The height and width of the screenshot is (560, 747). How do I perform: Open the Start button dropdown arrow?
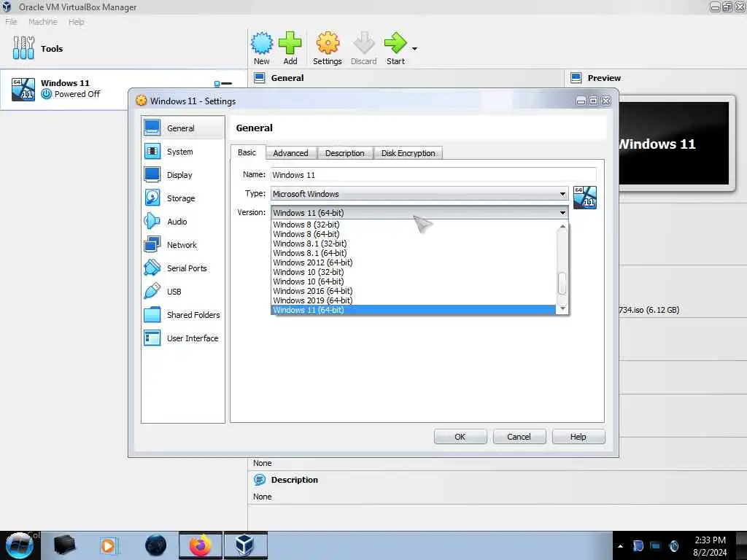tap(414, 49)
